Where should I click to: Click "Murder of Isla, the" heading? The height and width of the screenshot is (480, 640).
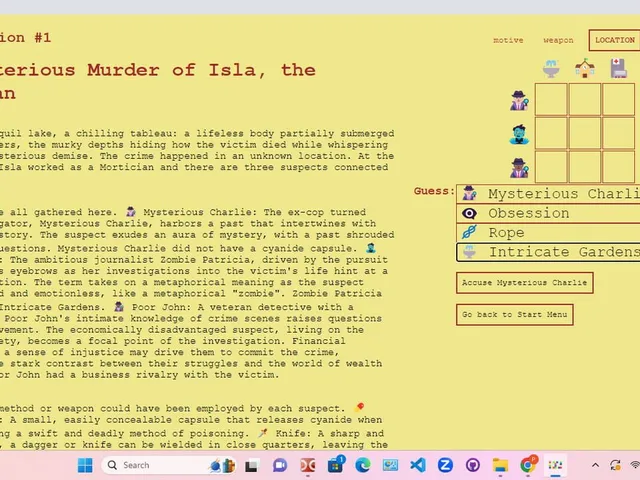point(201,70)
